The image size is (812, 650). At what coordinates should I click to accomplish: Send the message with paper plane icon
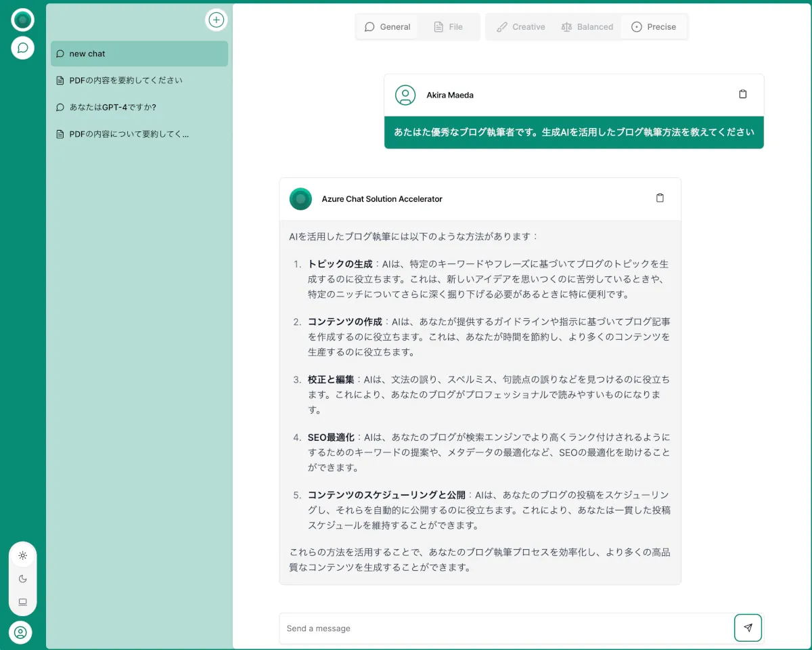[748, 628]
